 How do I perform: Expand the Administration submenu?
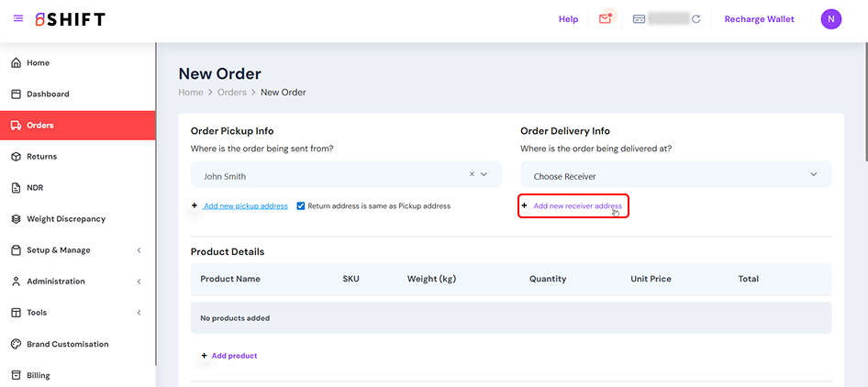[x=139, y=282]
